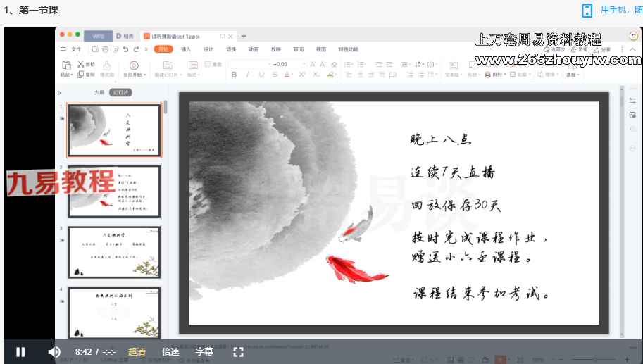Switch to the 设计 ribbon tab
The width and height of the screenshot is (643, 364).
(x=208, y=49)
